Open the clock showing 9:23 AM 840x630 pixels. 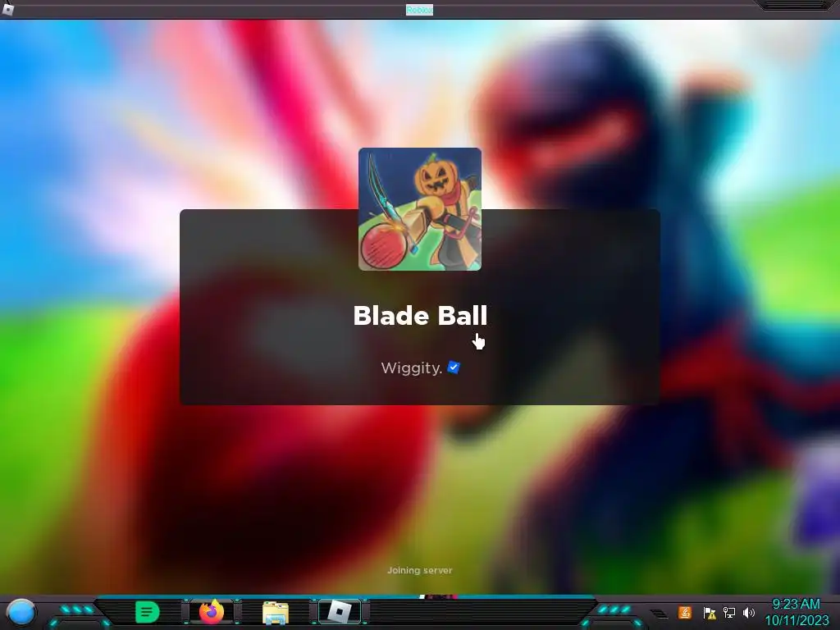[797, 612]
